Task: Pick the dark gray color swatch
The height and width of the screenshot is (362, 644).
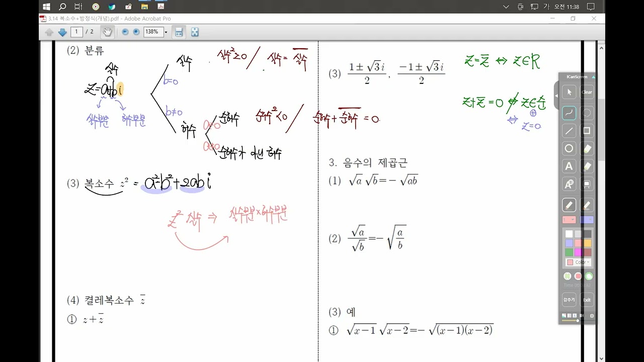Action: [x=588, y=234]
